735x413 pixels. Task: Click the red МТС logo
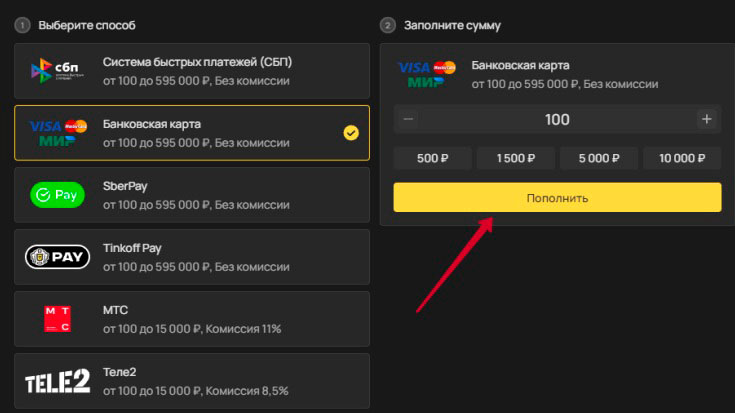(57, 319)
